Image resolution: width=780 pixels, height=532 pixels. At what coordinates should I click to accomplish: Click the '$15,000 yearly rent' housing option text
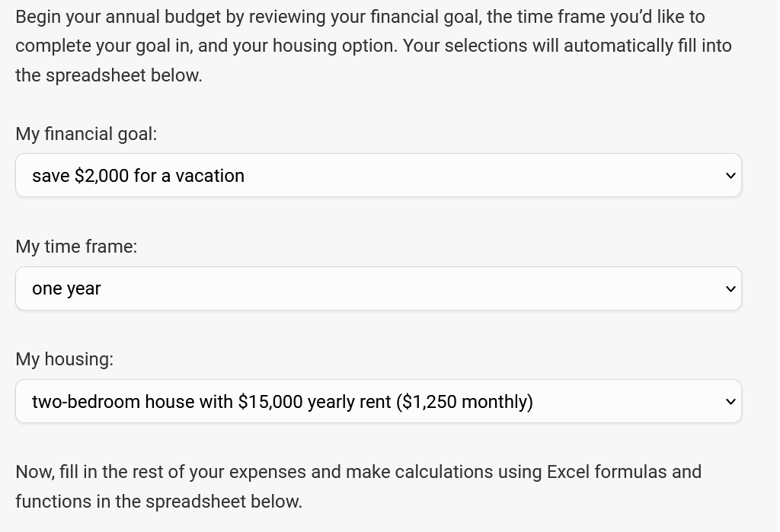pyautogui.click(x=282, y=401)
